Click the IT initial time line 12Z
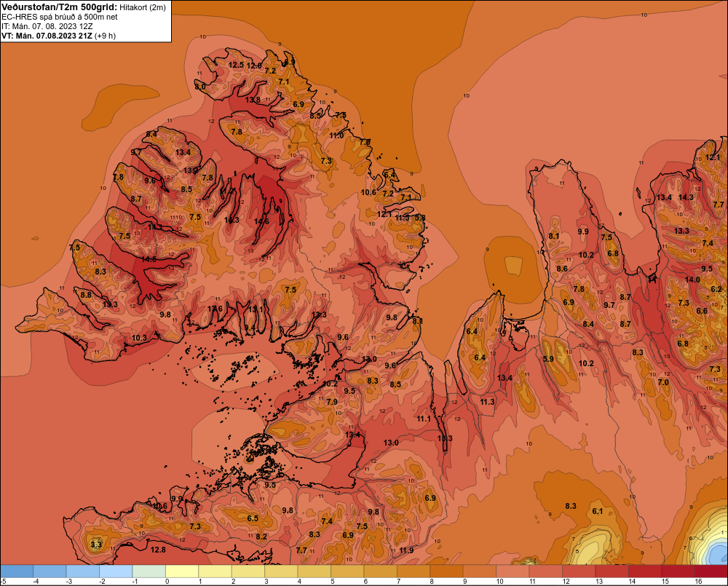728x586 pixels. click(47, 26)
